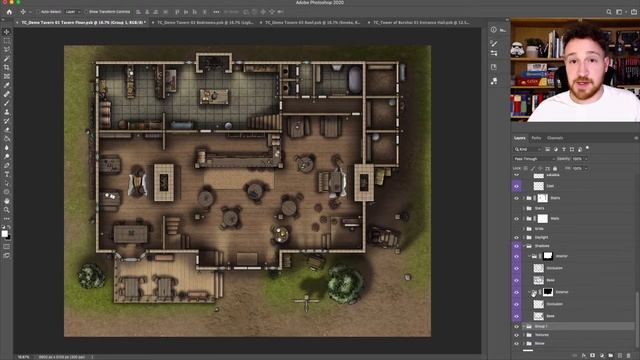Collapse the Exterior group arrow
Viewport: 640px width, 360px height.
click(x=529, y=292)
